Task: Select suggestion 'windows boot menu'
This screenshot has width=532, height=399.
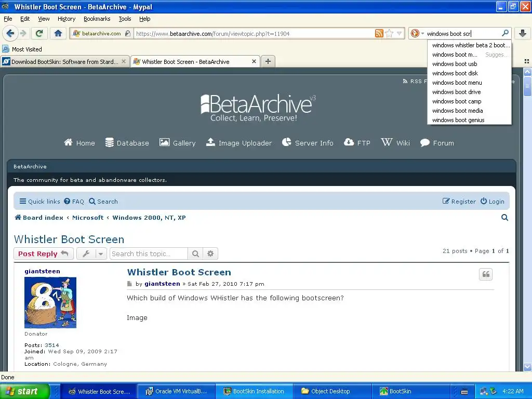Action: 470,83
